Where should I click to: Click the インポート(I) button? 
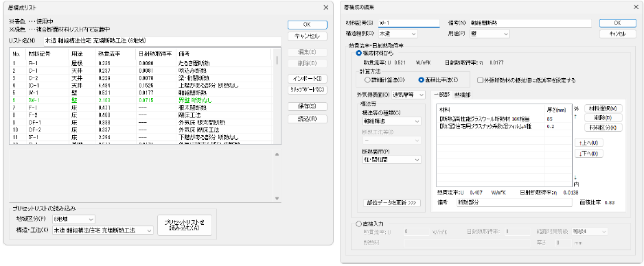coord(307,78)
